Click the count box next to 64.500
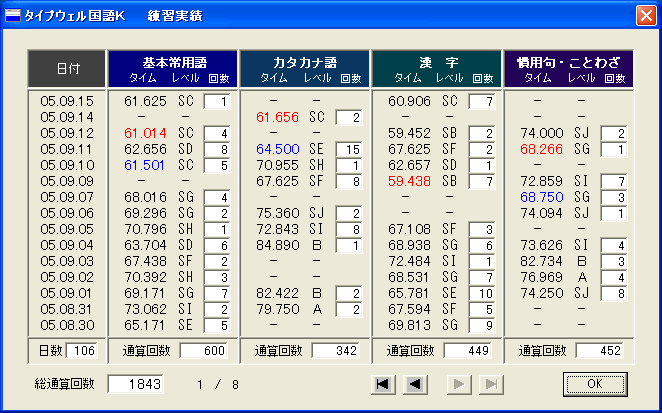662x413 pixels. pos(349,149)
